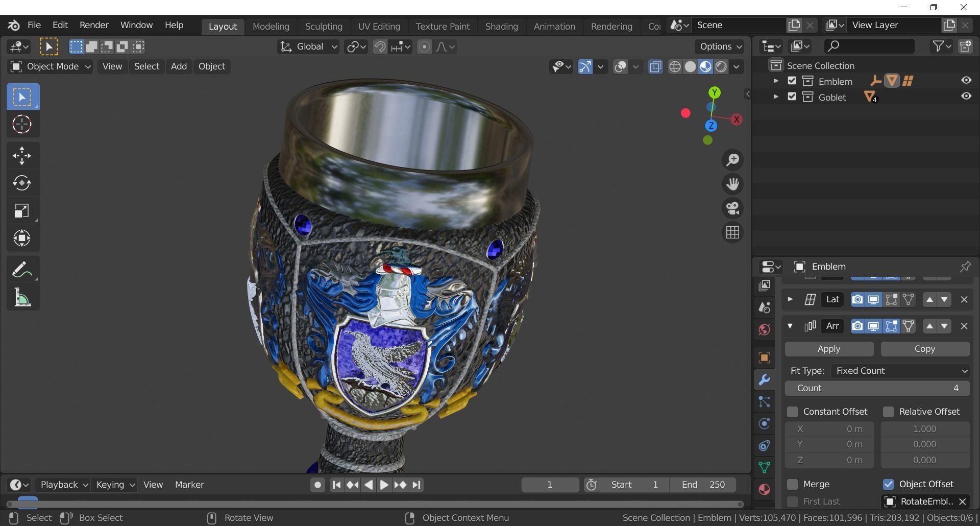Click the pan view hand icon
The height and width of the screenshot is (526, 980).
pos(733,184)
